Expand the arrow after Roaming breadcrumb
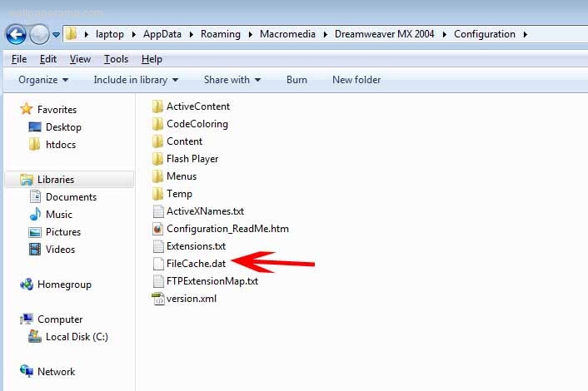This screenshot has width=588, height=391. pos(250,34)
